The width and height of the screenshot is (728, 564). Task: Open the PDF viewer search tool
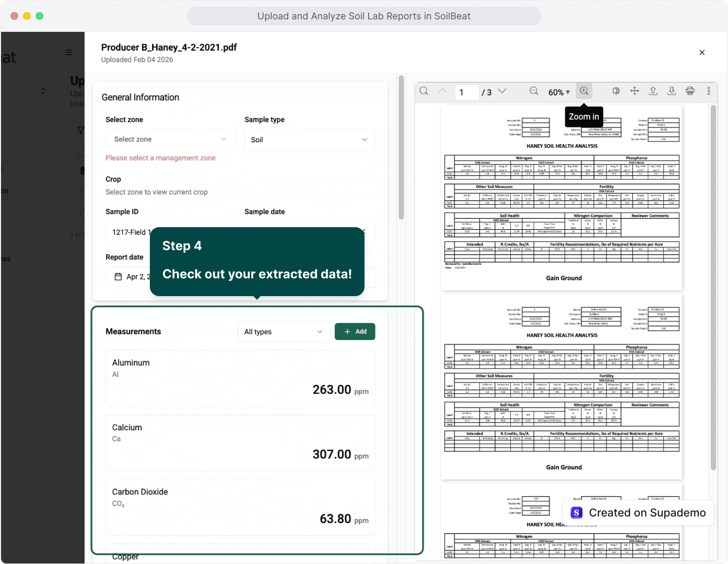(x=424, y=91)
